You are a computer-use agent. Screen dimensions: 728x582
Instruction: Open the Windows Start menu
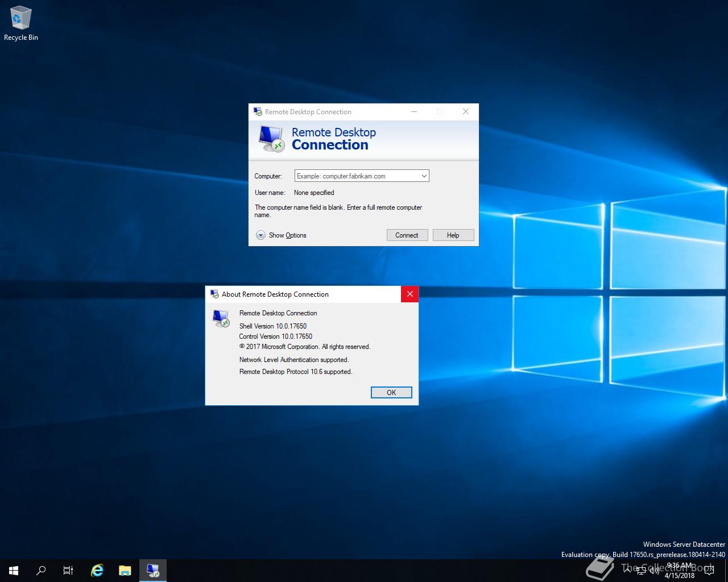click(x=14, y=571)
